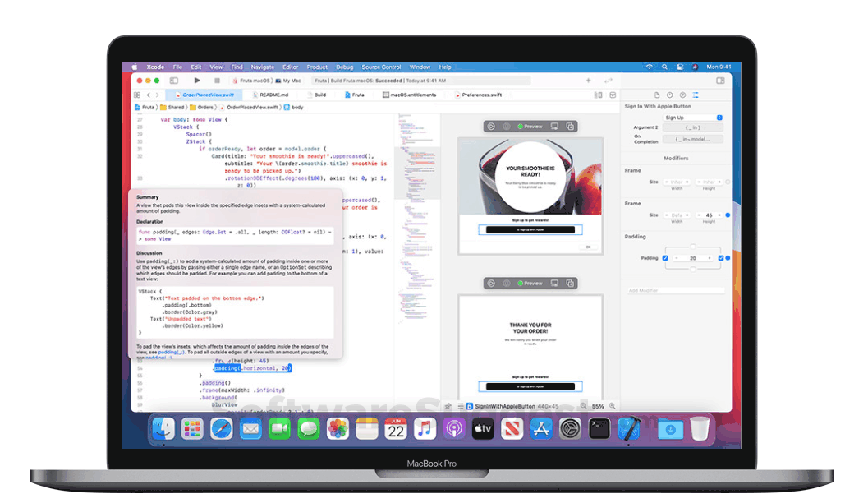This screenshot has height=494, width=868.
Task: Open the Library with the plus icon
Action: click(x=588, y=81)
